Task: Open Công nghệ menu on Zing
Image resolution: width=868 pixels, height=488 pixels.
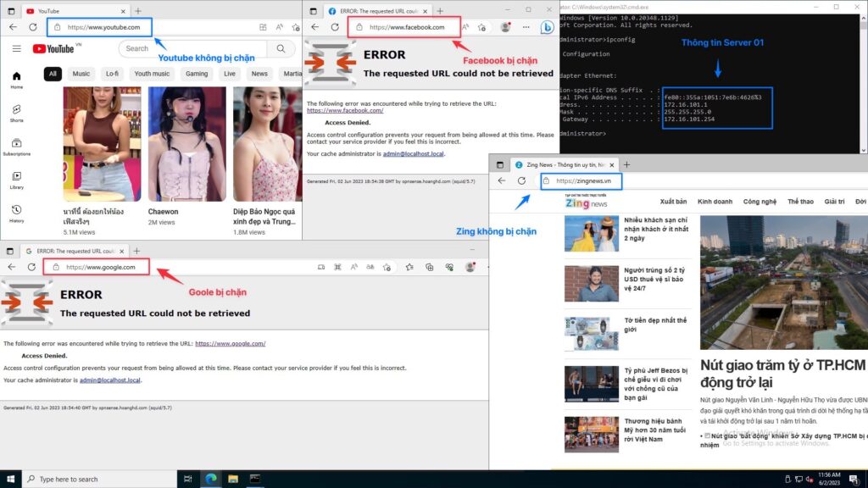Action: coord(759,202)
